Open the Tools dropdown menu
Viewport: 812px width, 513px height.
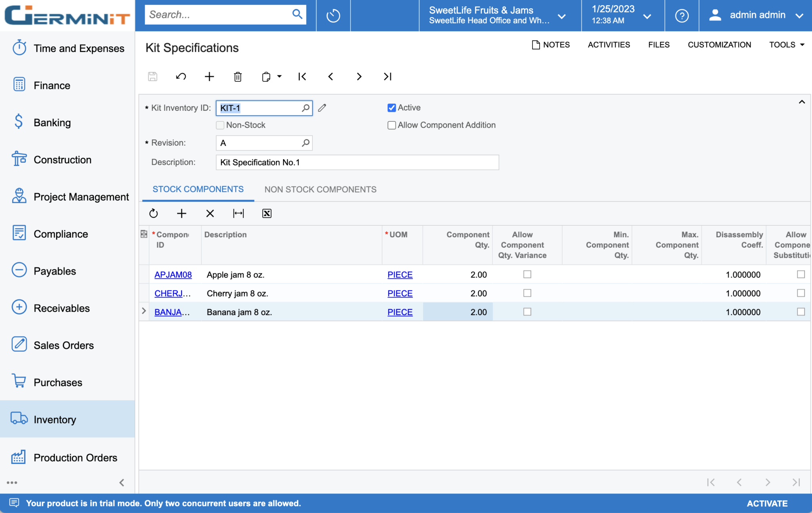tap(785, 44)
